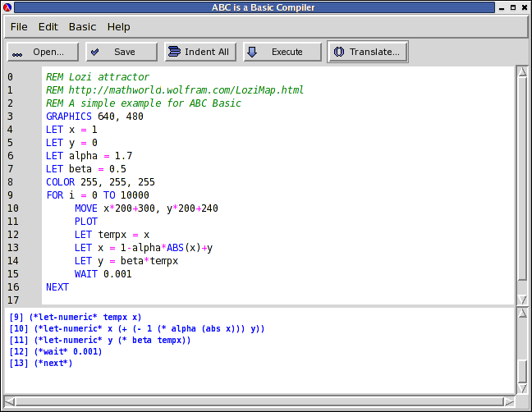532x412 pixels.
Task: Open the Edit menu
Action: click(x=48, y=27)
